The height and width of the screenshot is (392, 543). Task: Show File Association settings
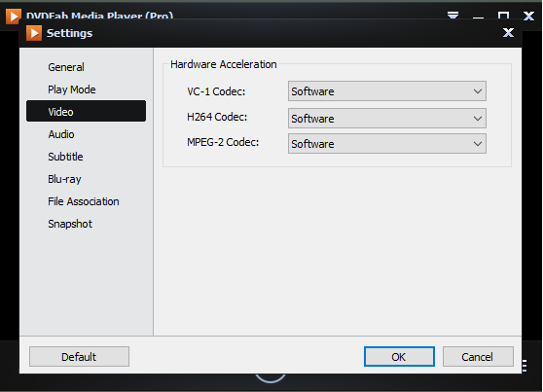(84, 201)
